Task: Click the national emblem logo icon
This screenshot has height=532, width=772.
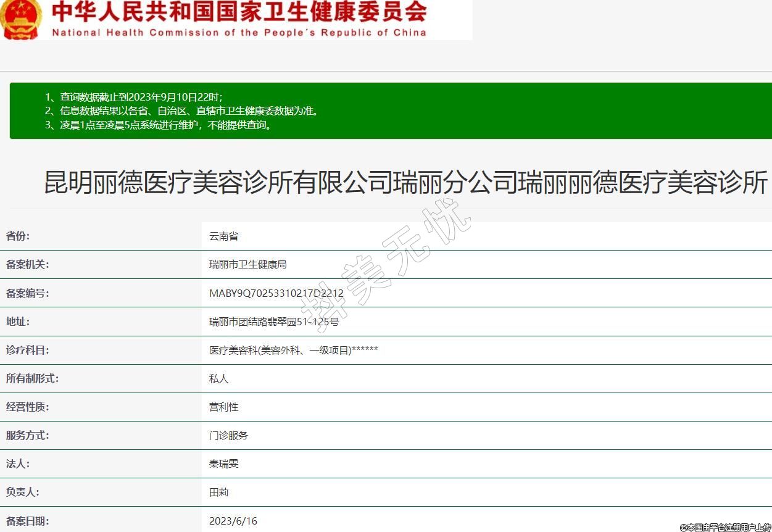Action: click(x=21, y=19)
